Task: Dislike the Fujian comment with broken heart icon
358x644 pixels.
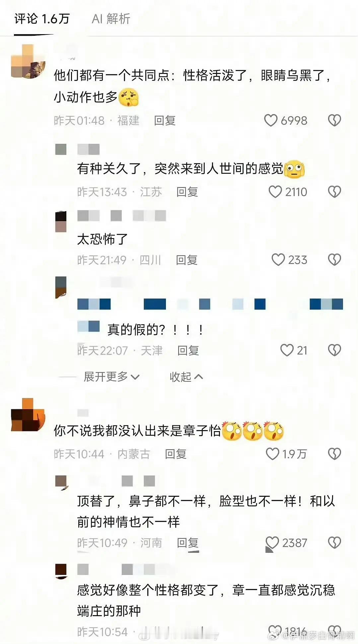Action: click(334, 120)
